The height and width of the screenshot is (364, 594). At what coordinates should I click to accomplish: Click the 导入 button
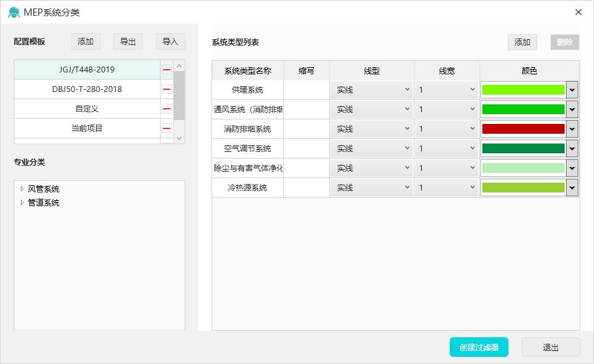point(170,41)
